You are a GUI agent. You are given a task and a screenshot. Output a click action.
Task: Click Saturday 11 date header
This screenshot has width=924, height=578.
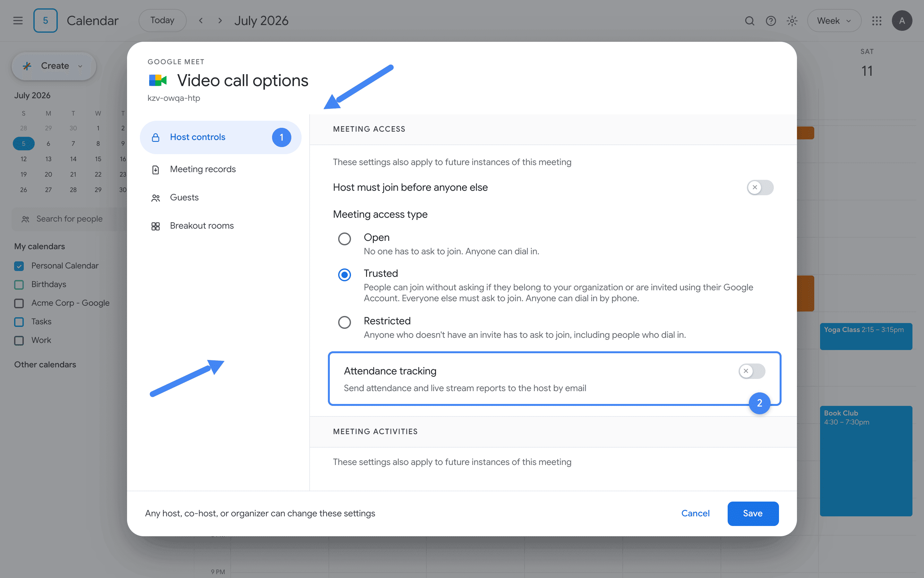pos(867,71)
